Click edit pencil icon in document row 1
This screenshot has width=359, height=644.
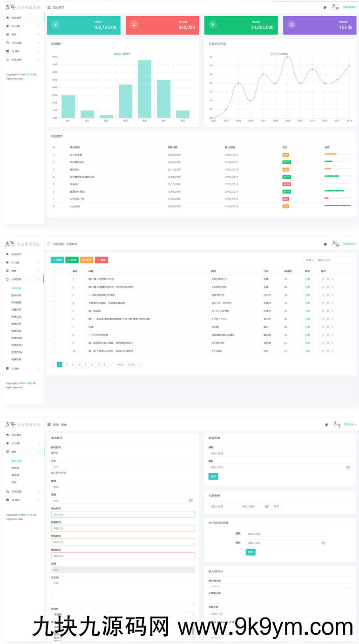[x=323, y=279]
